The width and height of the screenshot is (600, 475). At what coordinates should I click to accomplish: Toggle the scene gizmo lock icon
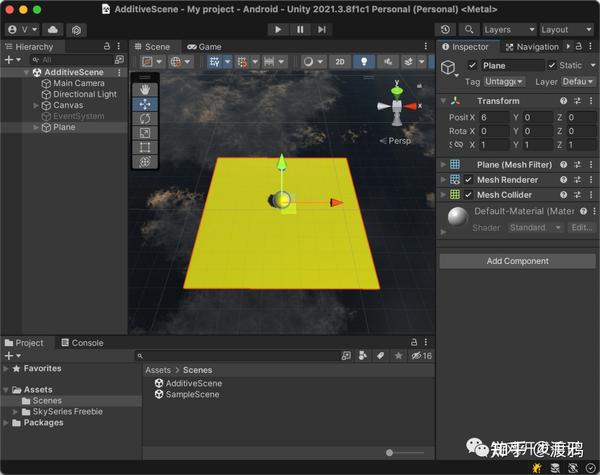pyautogui.click(x=419, y=85)
